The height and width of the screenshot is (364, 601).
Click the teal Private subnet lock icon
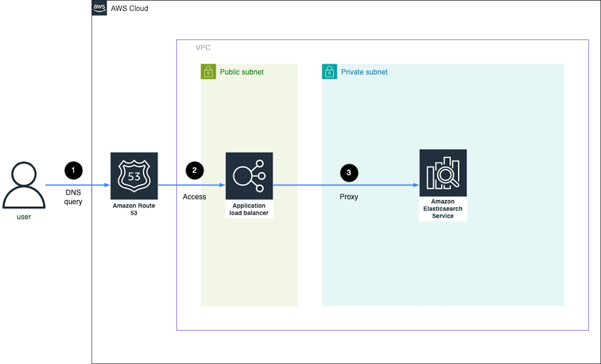tap(330, 72)
